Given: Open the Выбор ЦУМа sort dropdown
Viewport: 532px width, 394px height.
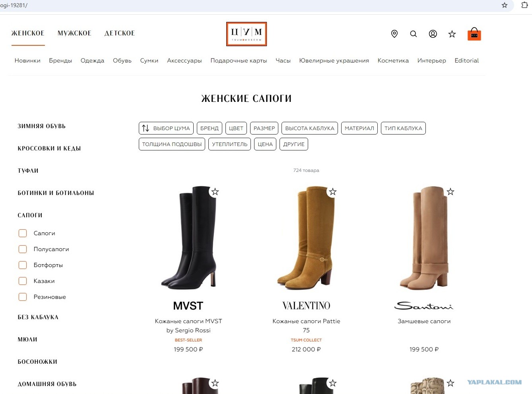Looking at the screenshot, I should click(166, 128).
